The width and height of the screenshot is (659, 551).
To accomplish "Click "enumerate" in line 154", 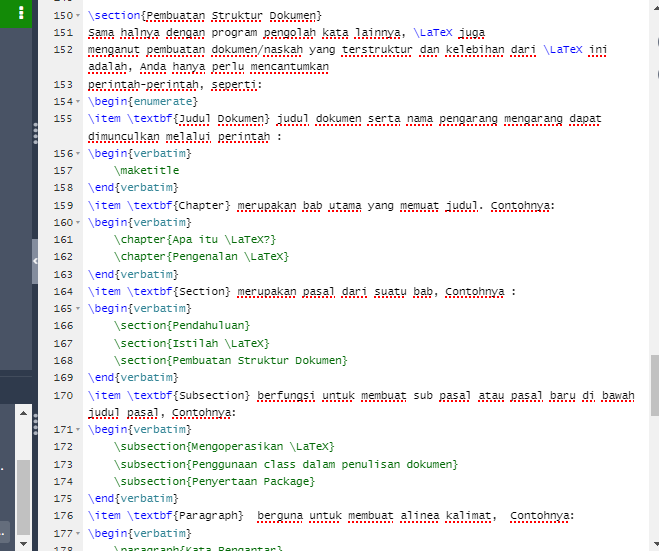I will pyautogui.click(x=163, y=101).
